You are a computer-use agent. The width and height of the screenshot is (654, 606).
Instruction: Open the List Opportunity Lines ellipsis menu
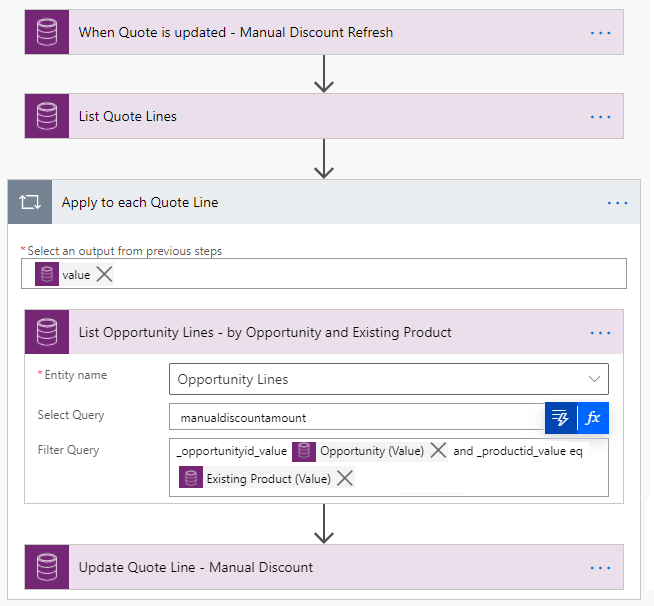600,332
